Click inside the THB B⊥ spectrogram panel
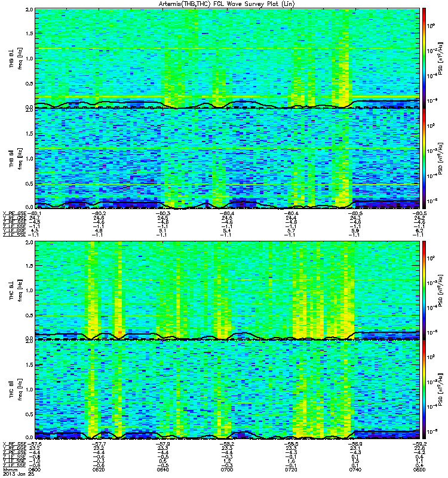 pyautogui.click(x=228, y=57)
